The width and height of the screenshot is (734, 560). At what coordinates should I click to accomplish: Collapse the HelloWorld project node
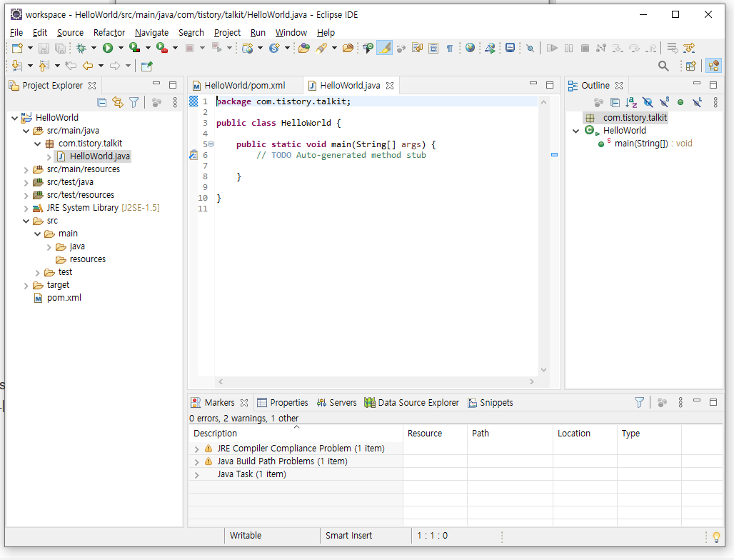click(14, 118)
